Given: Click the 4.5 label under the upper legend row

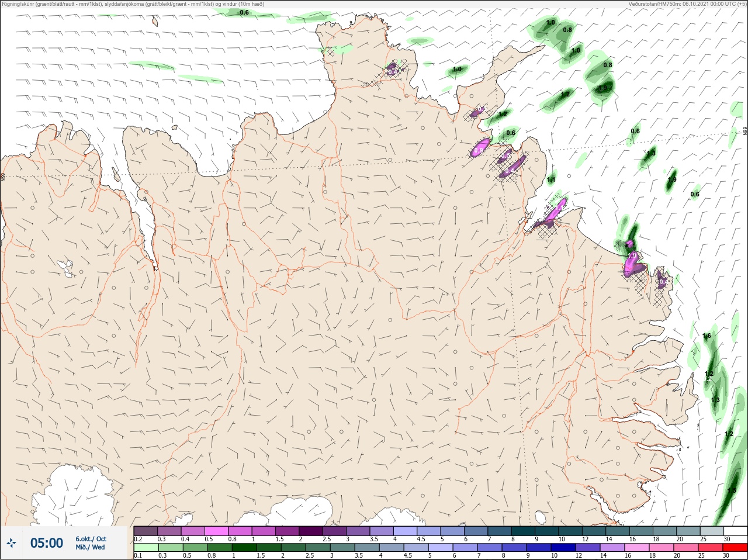Looking at the screenshot, I should tap(421, 539).
